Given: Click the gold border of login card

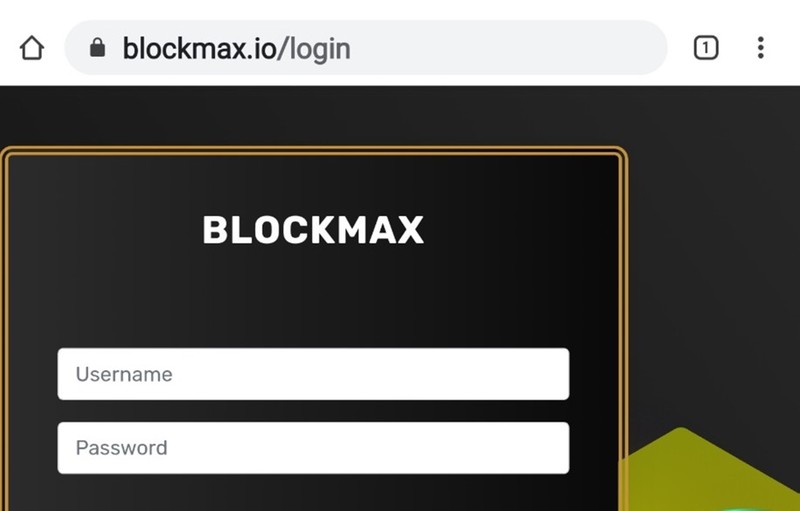Looking at the screenshot, I should coord(311,150).
